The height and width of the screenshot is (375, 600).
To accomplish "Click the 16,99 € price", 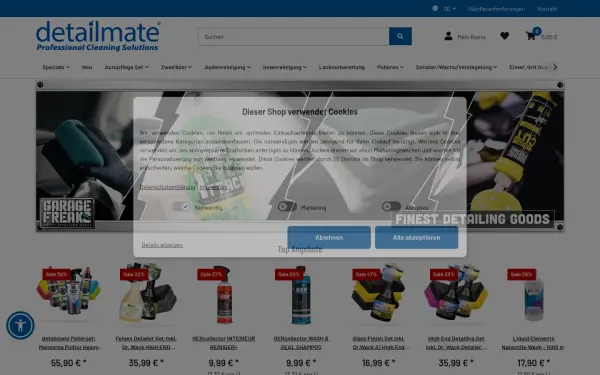I will 378,362.
